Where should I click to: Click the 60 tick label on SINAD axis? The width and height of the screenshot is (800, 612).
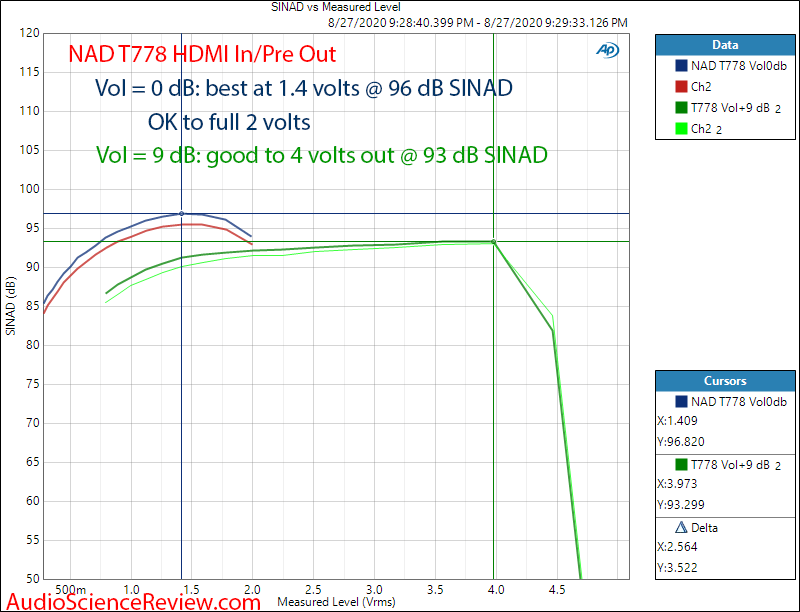pos(33,501)
